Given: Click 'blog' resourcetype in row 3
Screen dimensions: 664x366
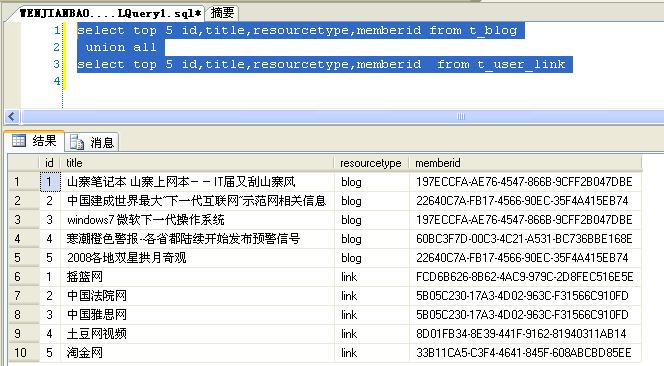Looking at the screenshot, I should pos(371,220).
